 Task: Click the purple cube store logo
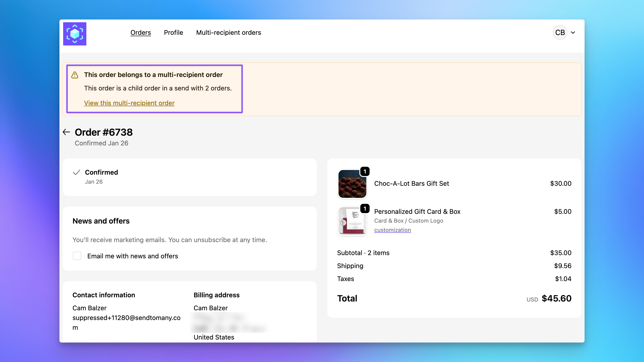[75, 34]
